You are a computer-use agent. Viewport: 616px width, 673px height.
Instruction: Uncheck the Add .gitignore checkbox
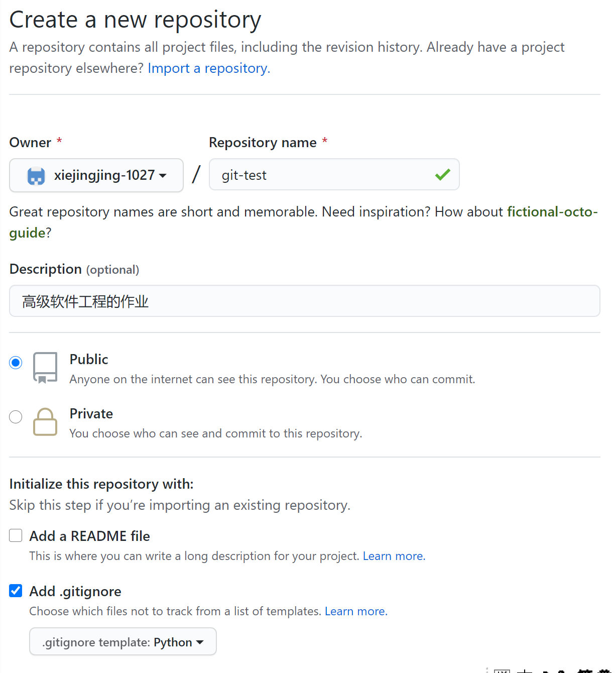[16, 591]
